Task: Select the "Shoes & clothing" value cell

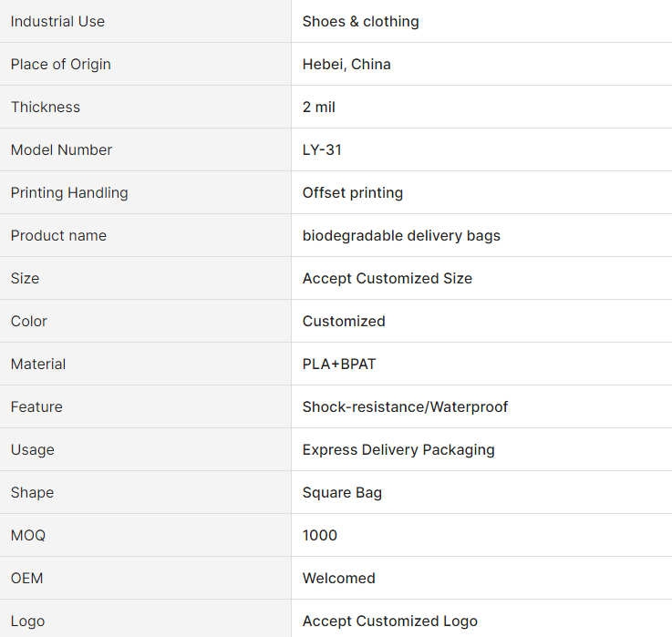Action: [x=360, y=21]
